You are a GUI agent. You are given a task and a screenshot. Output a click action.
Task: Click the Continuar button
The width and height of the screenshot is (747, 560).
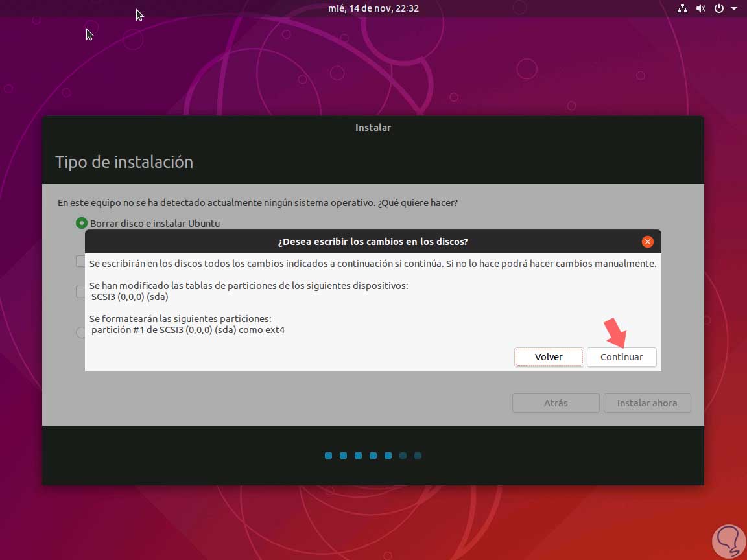pos(621,357)
